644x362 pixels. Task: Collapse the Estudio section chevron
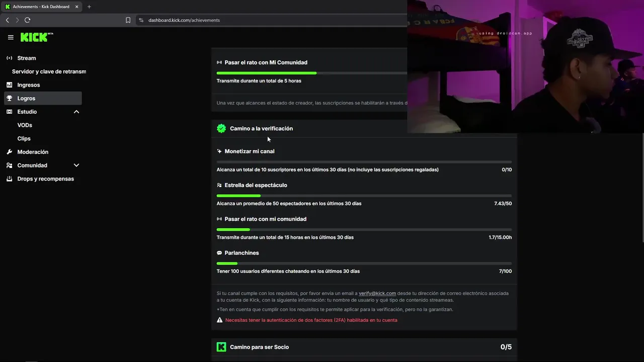pos(76,112)
